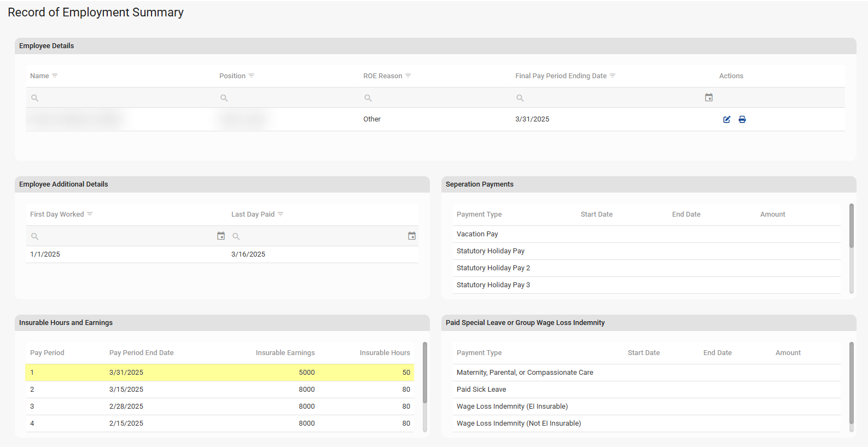Image resolution: width=868 pixels, height=447 pixels.
Task: Click the edit icon in Actions column
Action: tap(726, 119)
